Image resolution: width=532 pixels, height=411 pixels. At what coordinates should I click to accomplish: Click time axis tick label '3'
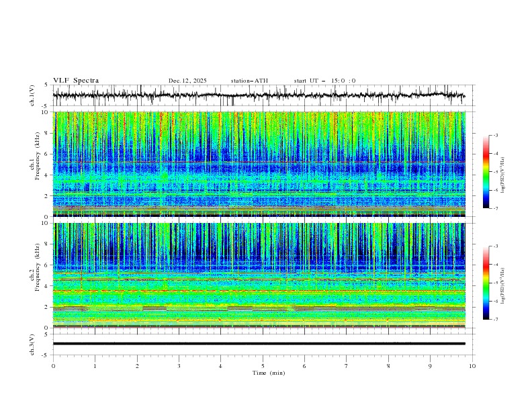pos(179,366)
